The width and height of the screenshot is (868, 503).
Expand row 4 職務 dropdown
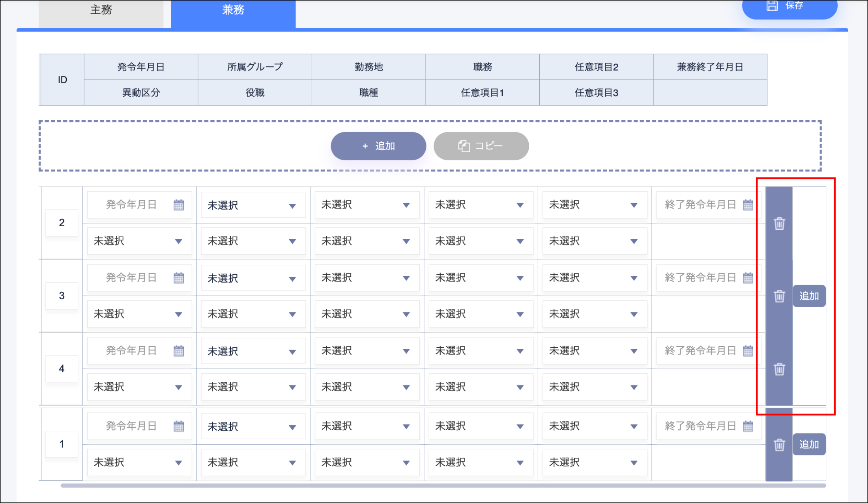[481, 351]
